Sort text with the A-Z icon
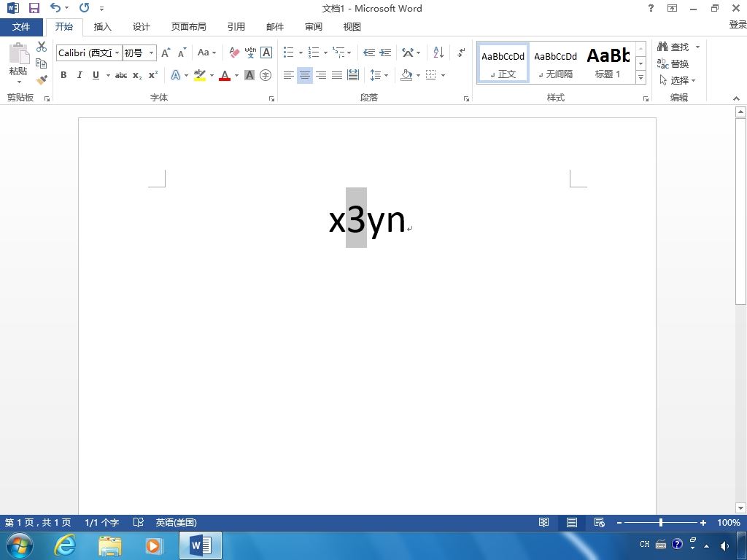 click(438, 52)
